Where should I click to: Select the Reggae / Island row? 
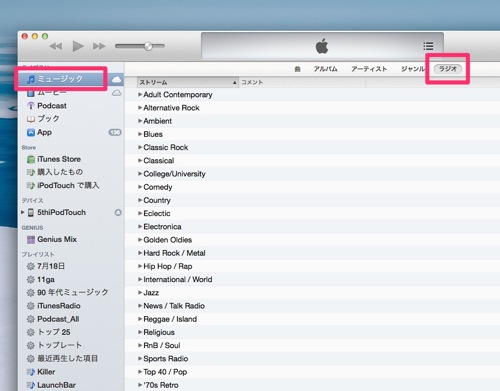tap(312, 319)
